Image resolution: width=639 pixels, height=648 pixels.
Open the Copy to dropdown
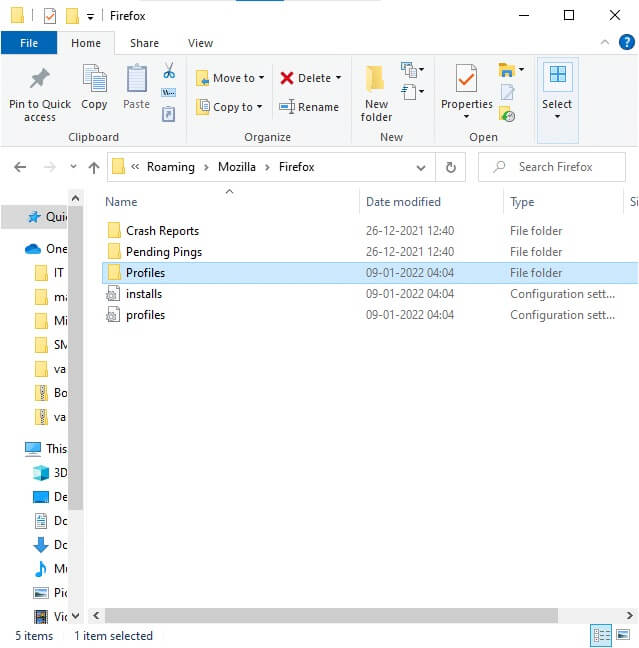point(229,107)
